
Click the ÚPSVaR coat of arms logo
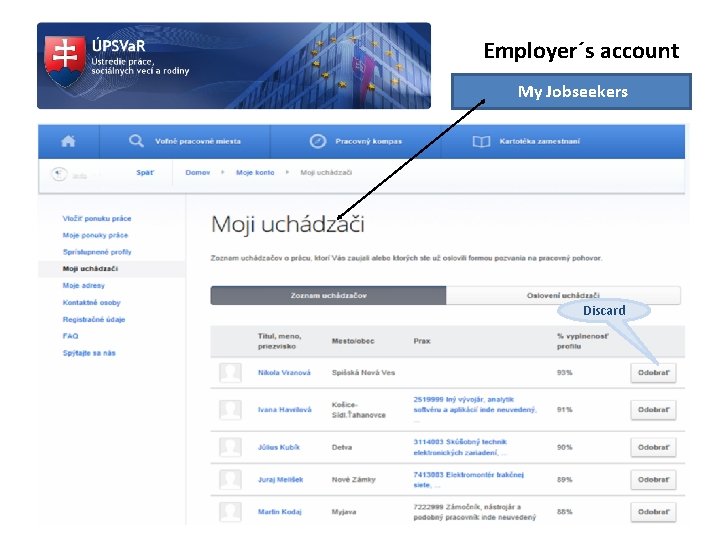[x=65, y=61]
